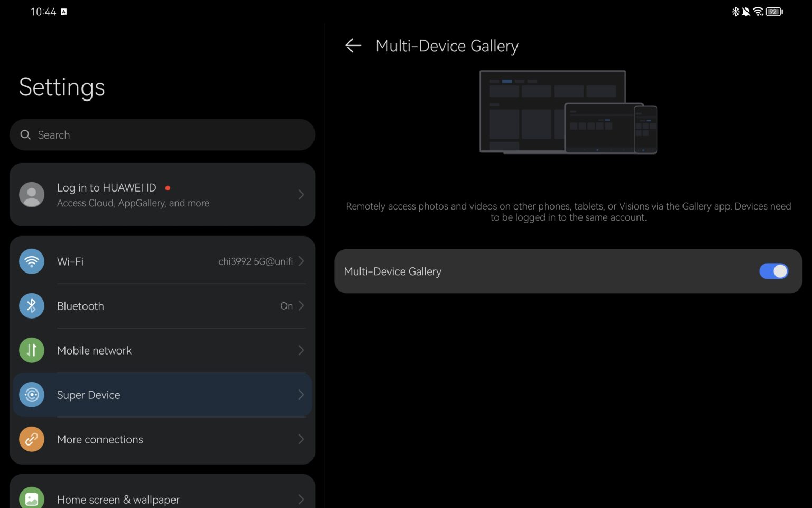
Task: Tap the Settings heading
Action: coord(62,87)
